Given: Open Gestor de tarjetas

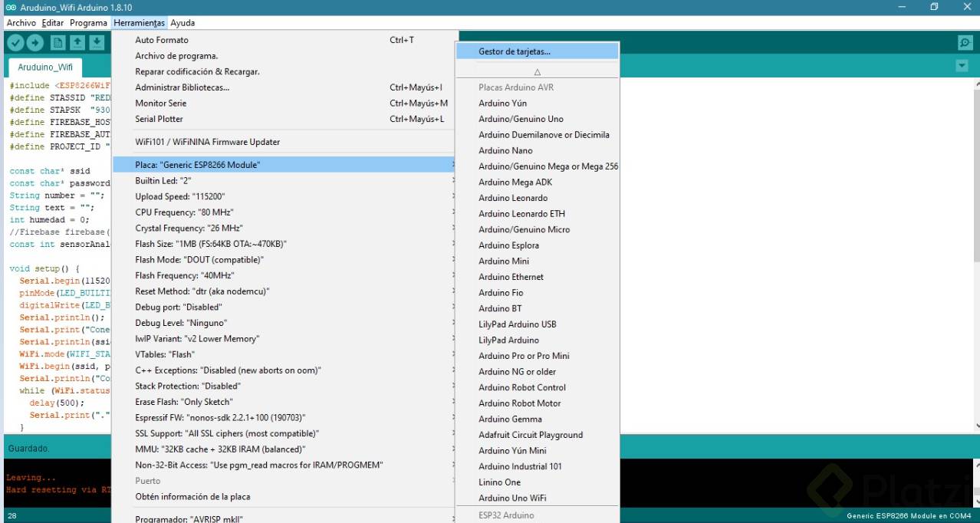Looking at the screenshot, I should (x=537, y=51).
